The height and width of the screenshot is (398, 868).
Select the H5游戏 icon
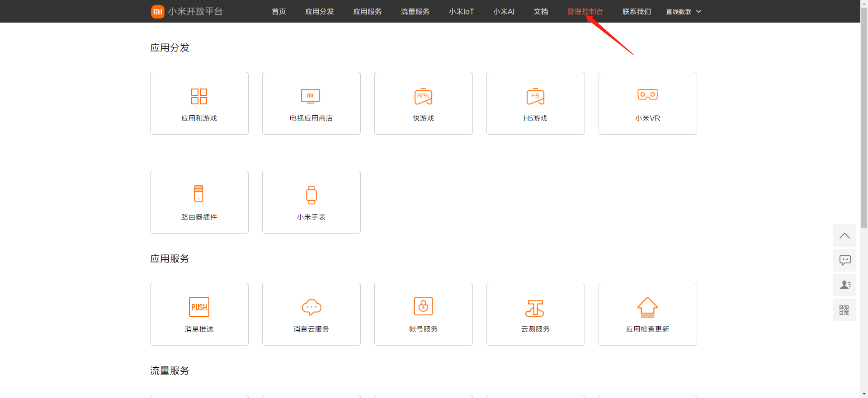pyautogui.click(x=535, y=96)
